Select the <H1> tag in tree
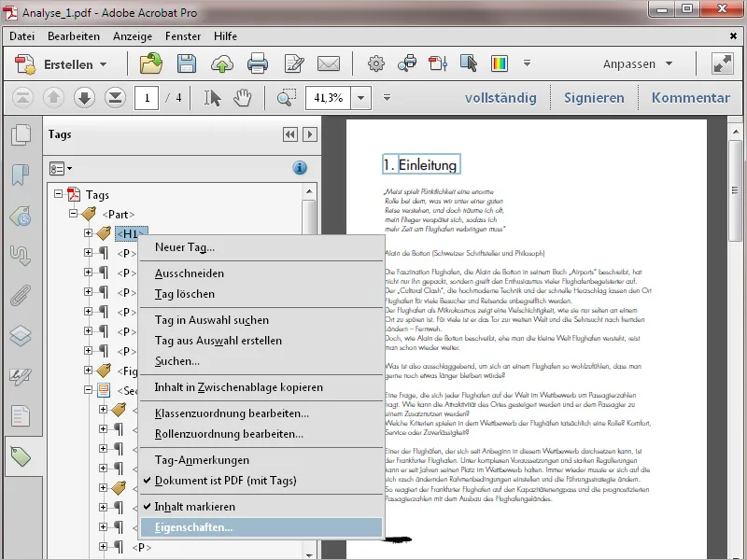This screenshot has width=747, height=560. click(132, 234)
